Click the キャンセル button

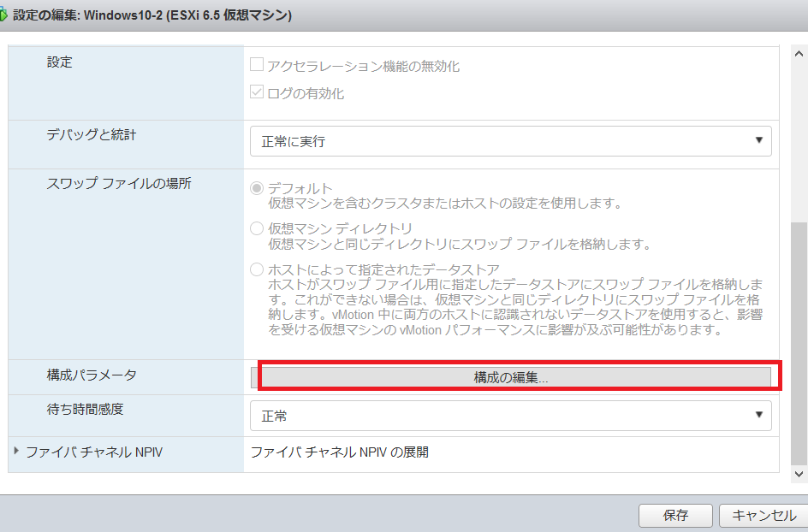pos(763,515)
